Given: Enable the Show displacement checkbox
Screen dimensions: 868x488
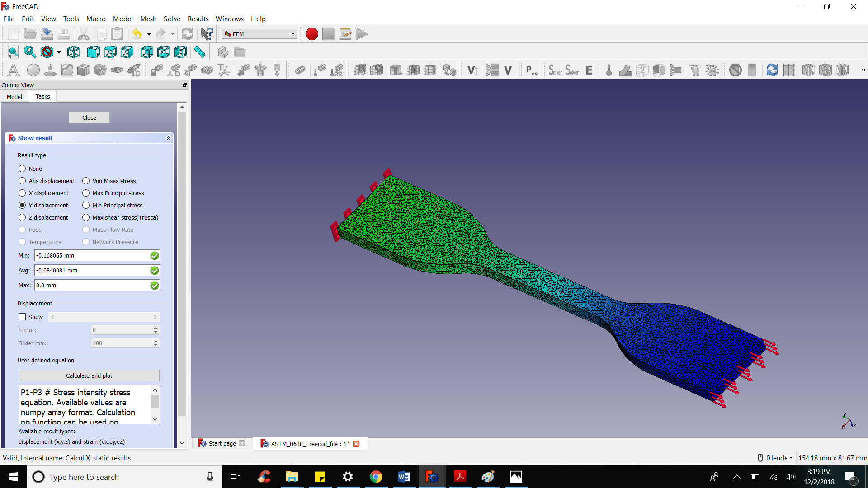Looking at the screenshot, I should pyautogui.click(x=22, y=317).
